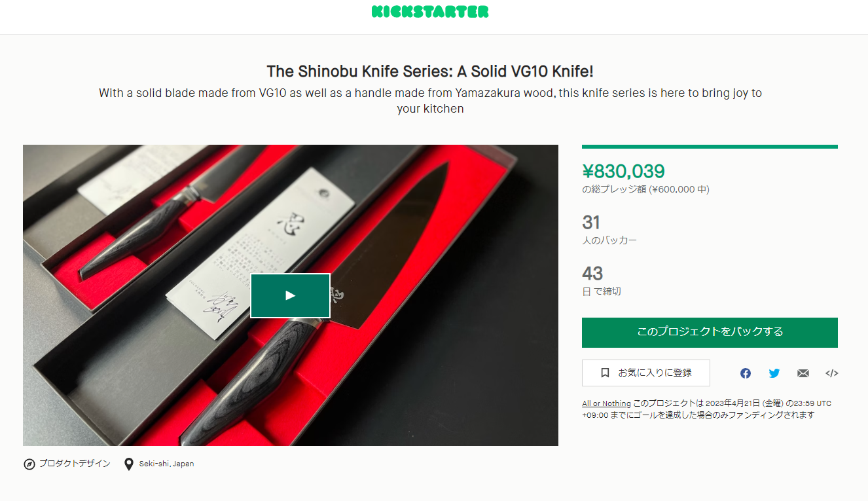Click the bookmark icon in お気に入りに登録
This screenshot has height=501, width=868.
tap(605, 373)
